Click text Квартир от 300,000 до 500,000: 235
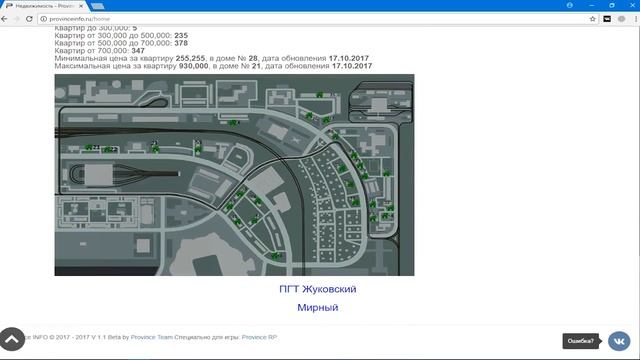Image resolution: width=640 pixels, height=360 pixels. [121, 36]
